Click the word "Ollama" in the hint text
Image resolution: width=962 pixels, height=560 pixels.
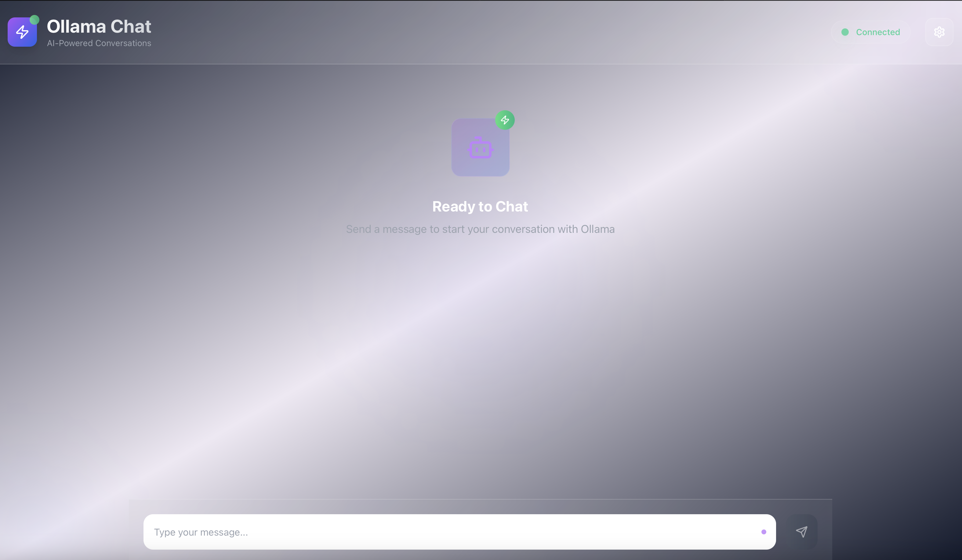(x=597, y=229)
